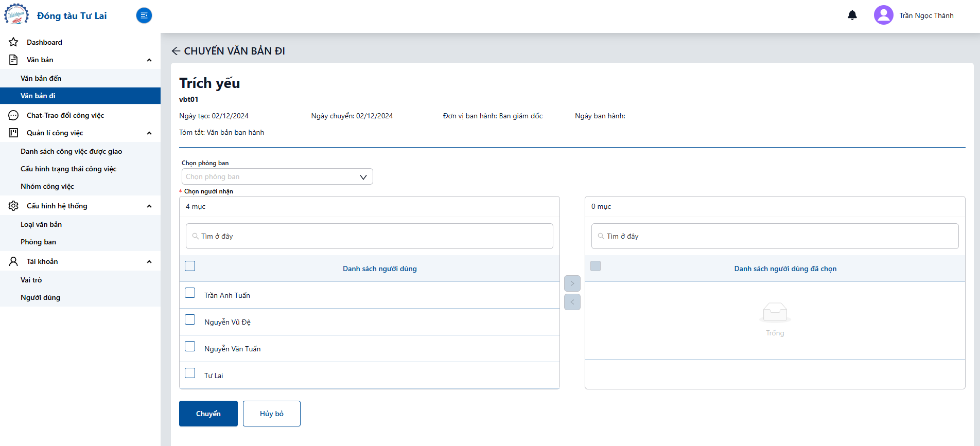The width and height of the screenshot is (980, 446).
Task: Check the box for Nguyễn Vũ Đệ
Action: point(190,319)
